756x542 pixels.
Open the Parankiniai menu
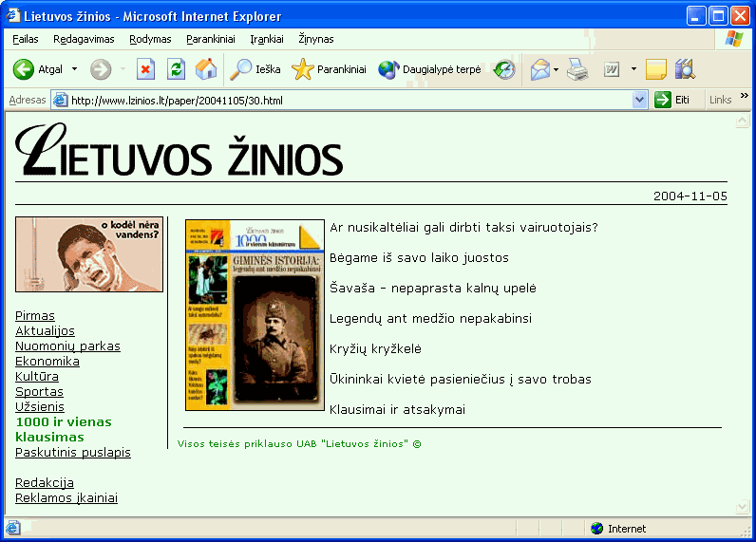pos(211,39)
